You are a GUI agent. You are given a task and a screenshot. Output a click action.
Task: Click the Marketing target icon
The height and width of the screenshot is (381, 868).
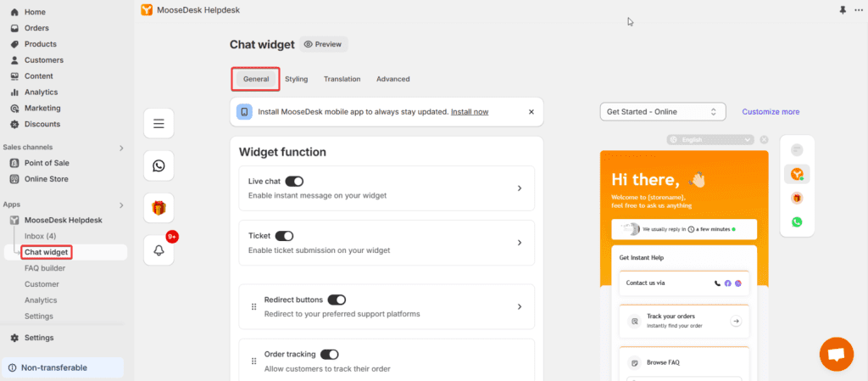pos(14,109)
